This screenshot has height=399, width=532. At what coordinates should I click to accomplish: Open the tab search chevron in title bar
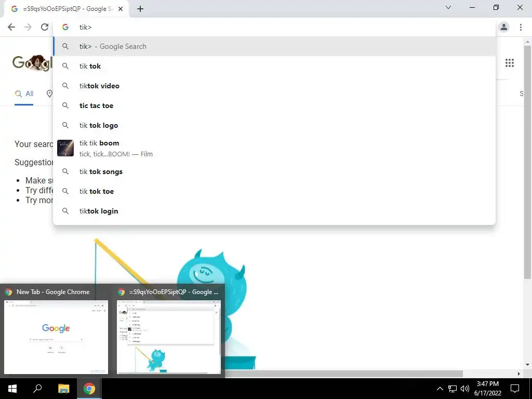[x=448, y=7]
